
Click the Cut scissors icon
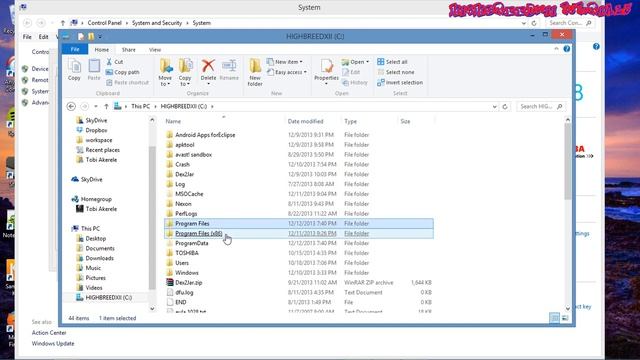tap(109, 62)
